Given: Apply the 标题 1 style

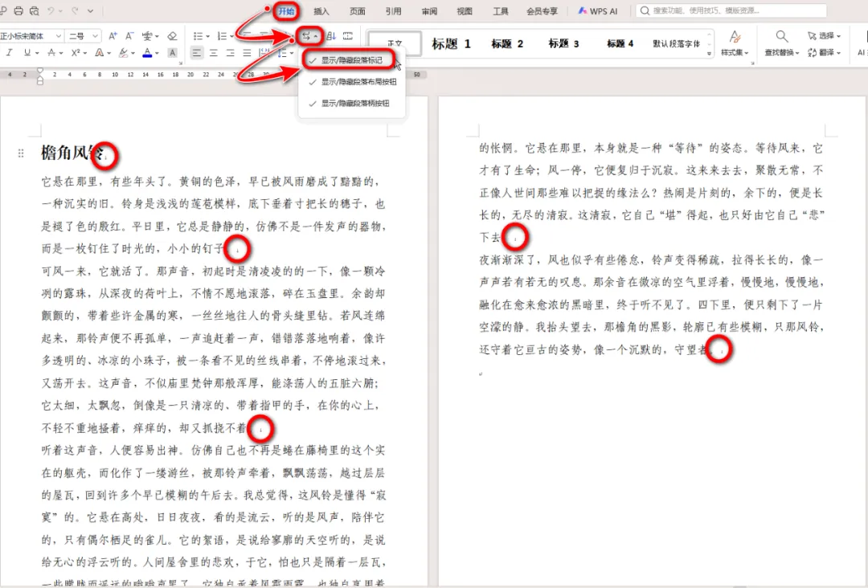Looking at the screenshot, I should tap(451, 43).
